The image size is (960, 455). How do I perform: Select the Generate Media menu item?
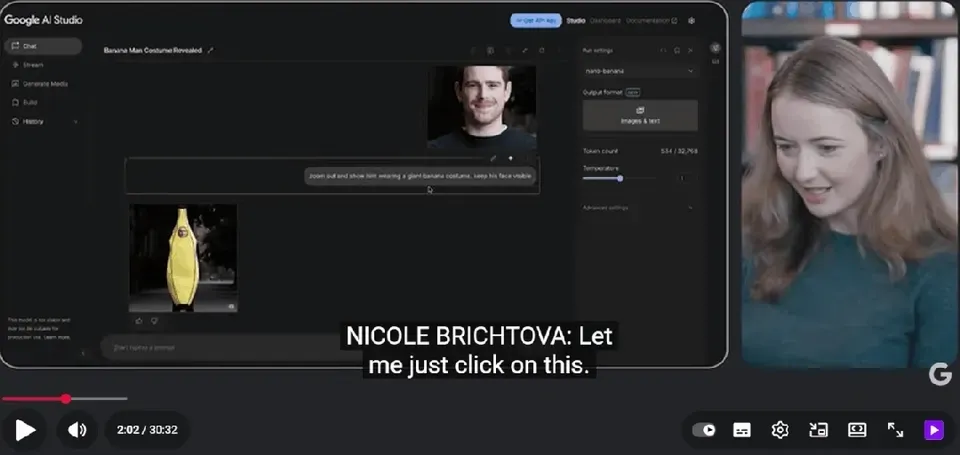pyautogui.click(x=43, y=84)
